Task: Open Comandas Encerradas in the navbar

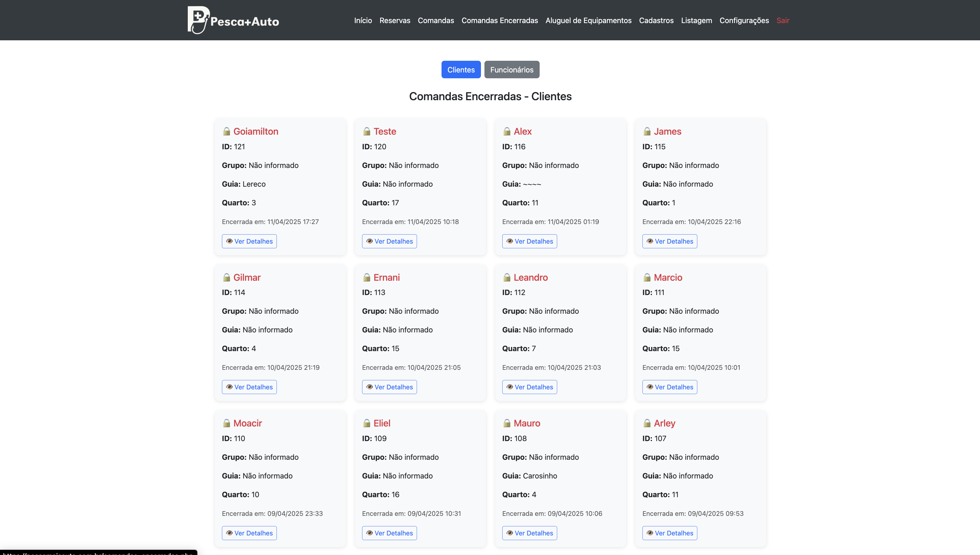Action: pos(500,20)
